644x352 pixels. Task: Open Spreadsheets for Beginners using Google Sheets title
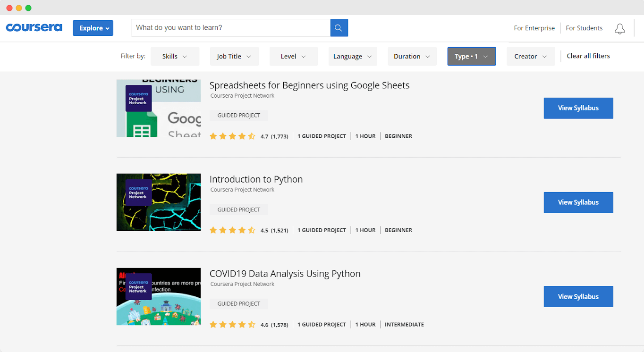(309, 85)
